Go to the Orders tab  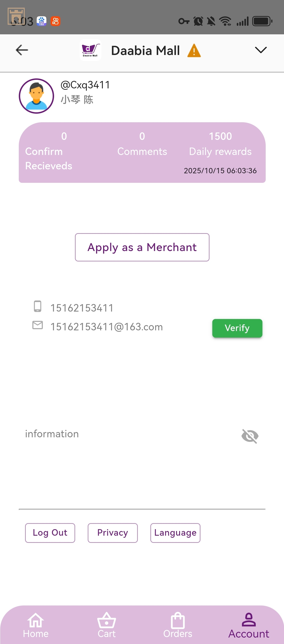tap(177, 625)
